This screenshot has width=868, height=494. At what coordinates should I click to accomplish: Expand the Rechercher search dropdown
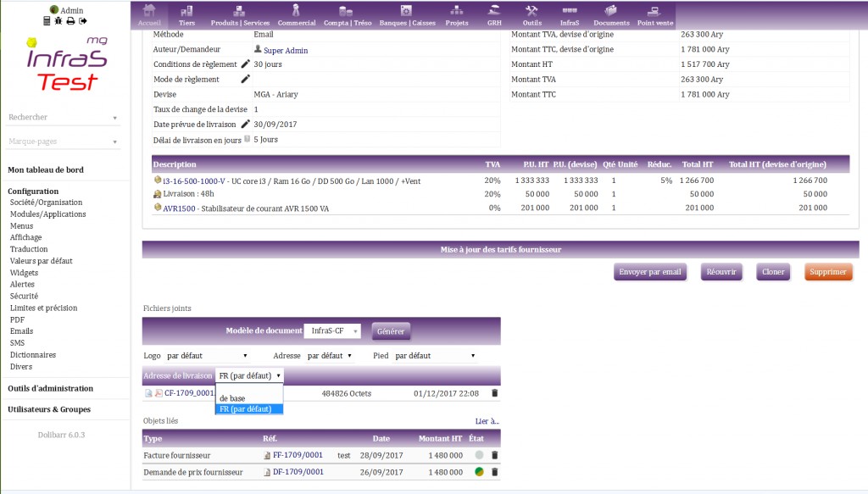coord(63,117)
